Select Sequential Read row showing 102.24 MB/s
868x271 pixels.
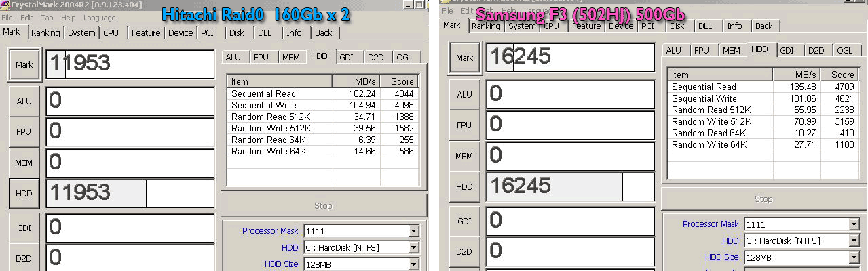(x=322, y=93)
